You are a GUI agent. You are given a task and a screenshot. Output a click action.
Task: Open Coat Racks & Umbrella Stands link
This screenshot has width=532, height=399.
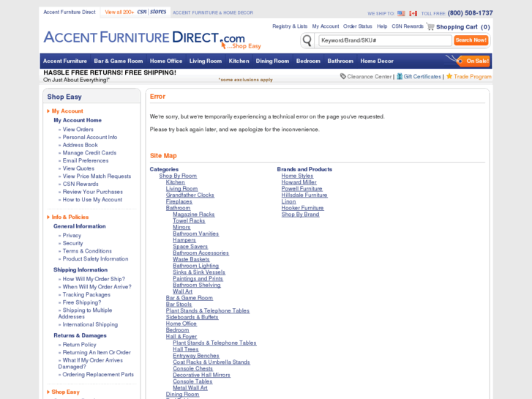point(211,362)
